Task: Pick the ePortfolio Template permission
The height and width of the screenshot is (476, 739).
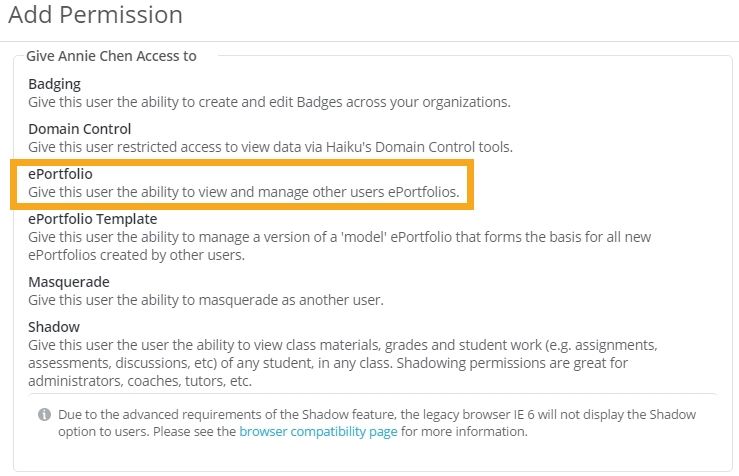Action: tap(93, 219)
